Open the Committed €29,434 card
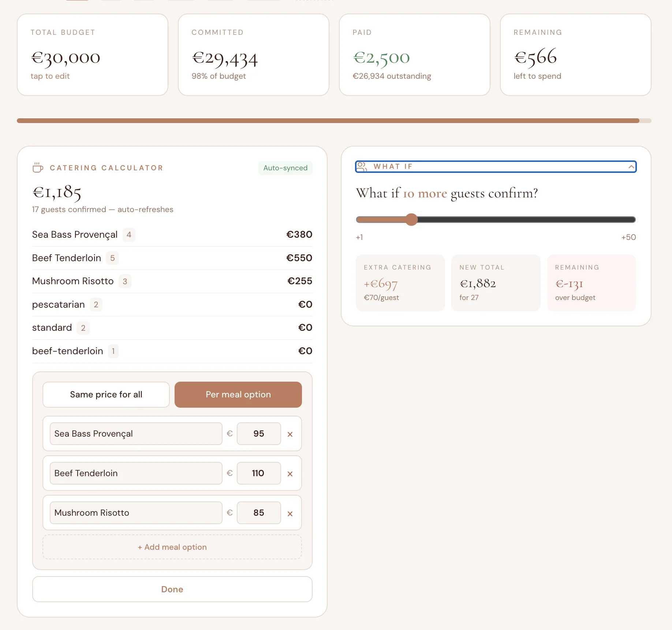 coord(254,55)
